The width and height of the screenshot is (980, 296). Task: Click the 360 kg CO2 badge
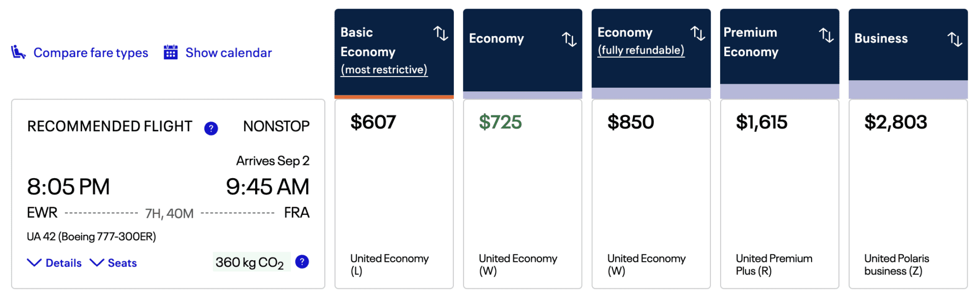pyautogui.click(x=251, y=261)
